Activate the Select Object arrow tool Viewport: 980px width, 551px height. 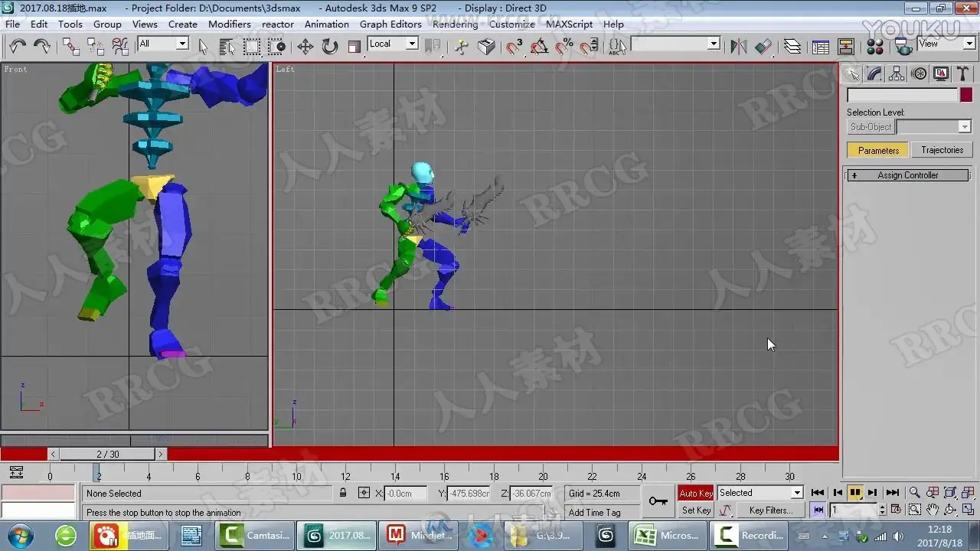(x=203, y=47)
